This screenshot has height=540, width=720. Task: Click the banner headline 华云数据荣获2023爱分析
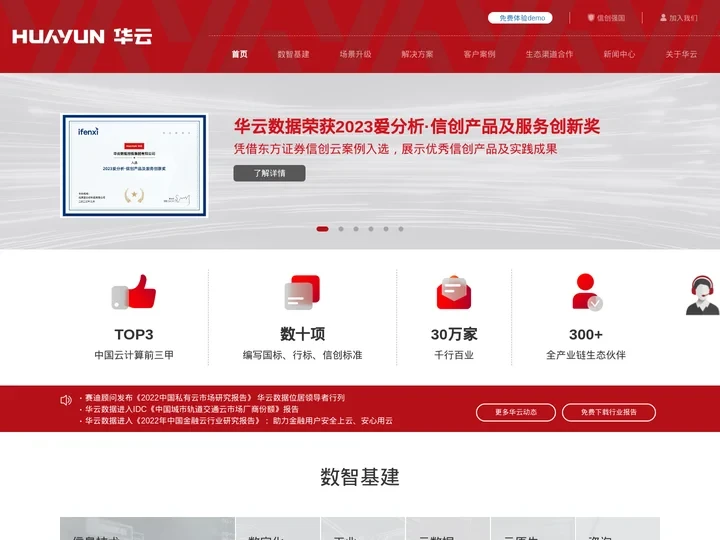coord(417,126)
